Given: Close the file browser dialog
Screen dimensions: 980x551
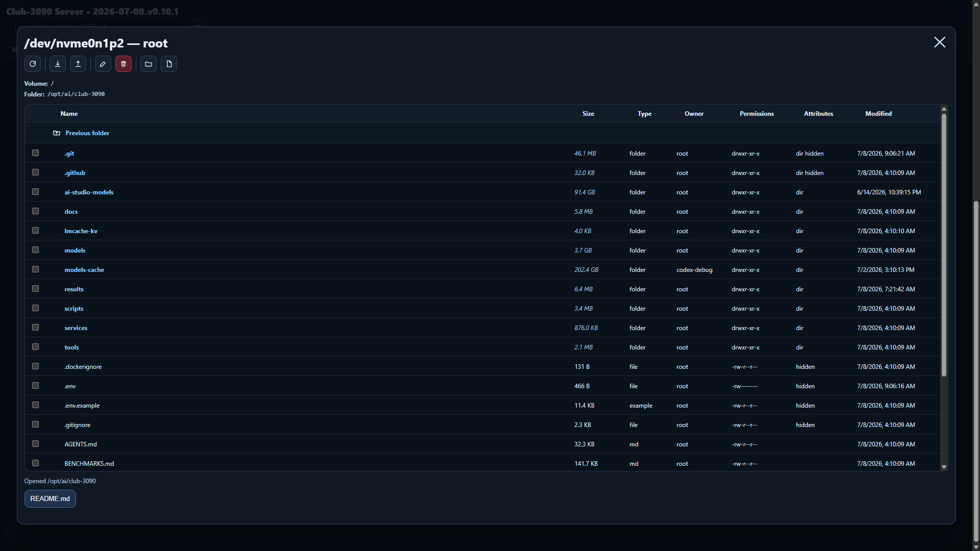Looking at the screenshot, I should click(940, 42).
